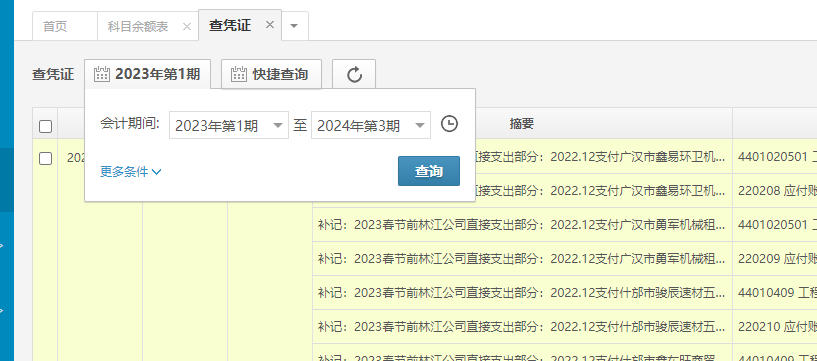Click the refresh icon button
This screenshot has width=817, height=361.
[x=354, y=74]
